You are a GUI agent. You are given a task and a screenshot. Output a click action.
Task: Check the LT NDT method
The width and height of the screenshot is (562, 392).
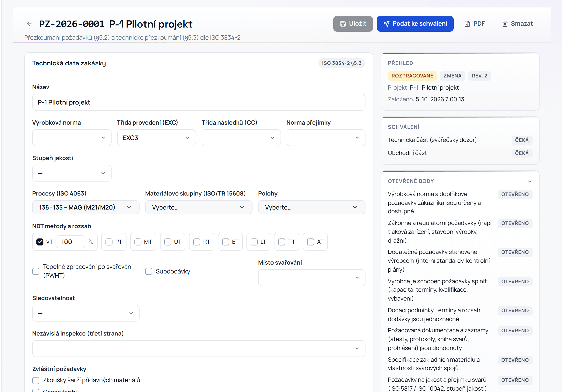(x=254, y=242)
